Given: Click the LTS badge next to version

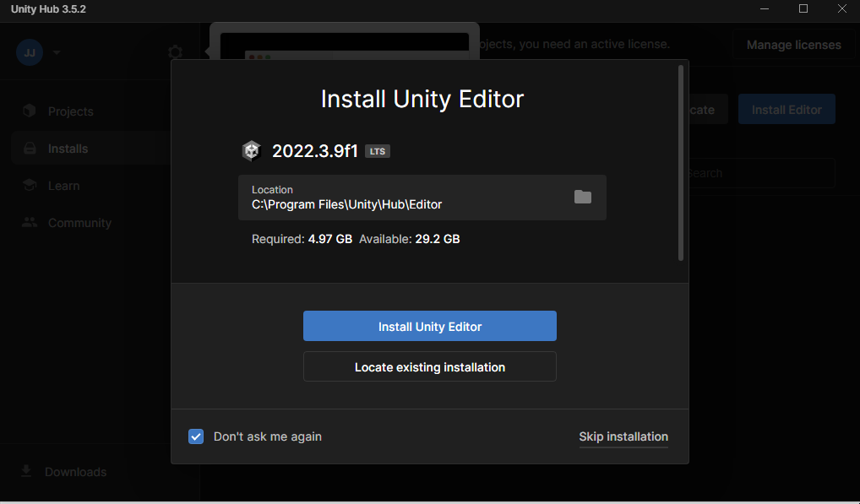Looking at the screenshot, I should pos(378,151).
